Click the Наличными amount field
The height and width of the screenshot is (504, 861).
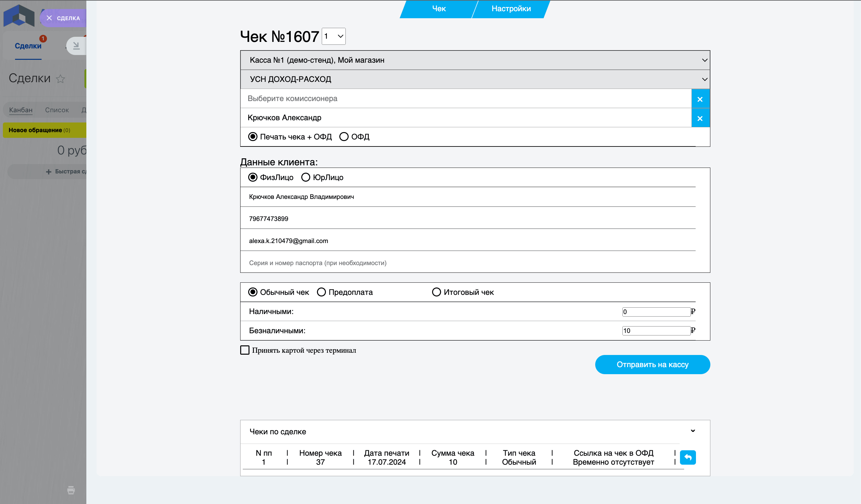click(656, 311)
